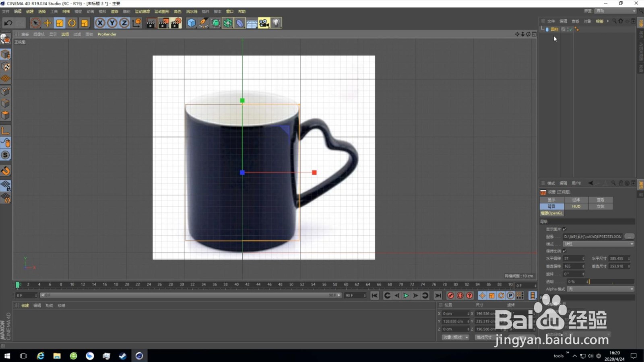The image size is (644, 362).
Task: Select the Spline Pen tool icon
Action: tap(203, 23)
